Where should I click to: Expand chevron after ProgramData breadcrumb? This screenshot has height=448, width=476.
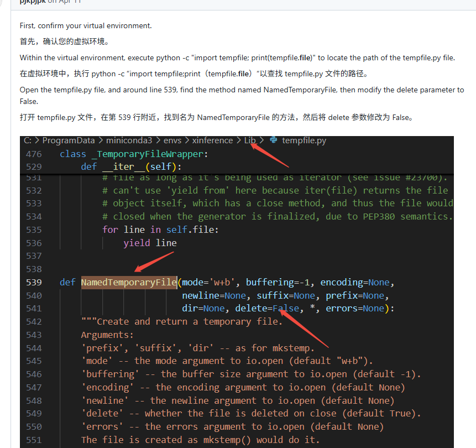[101, 140]
